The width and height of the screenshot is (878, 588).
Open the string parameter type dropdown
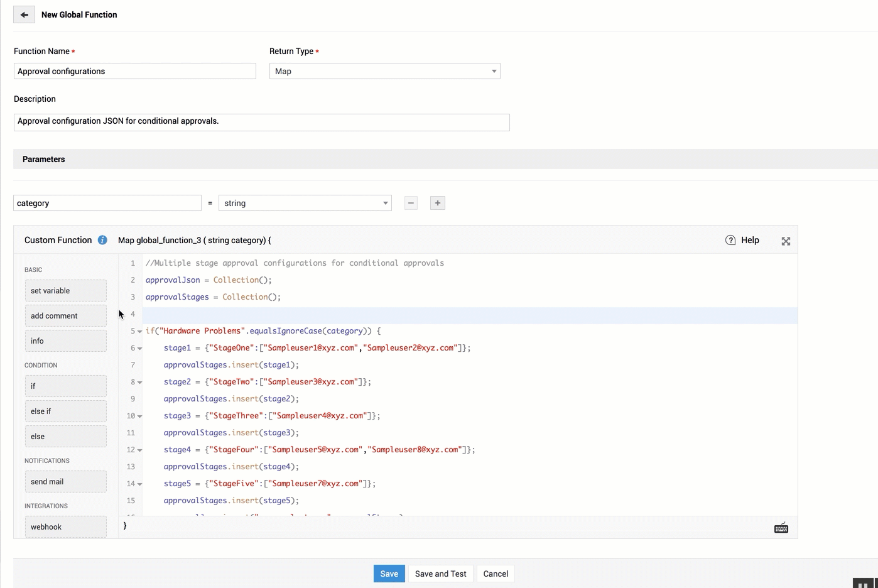(x=305, y=203)
